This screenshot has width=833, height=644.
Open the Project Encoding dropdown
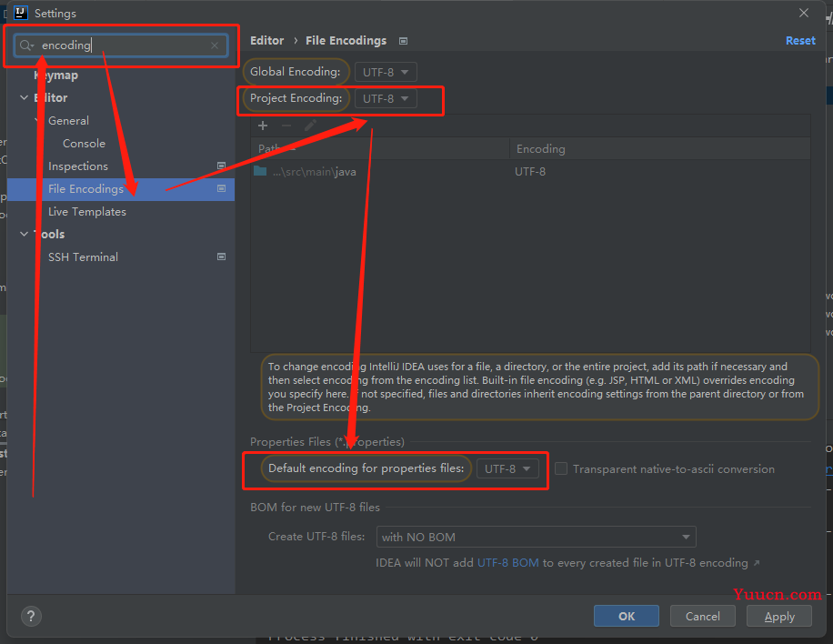[x=386, y=98]
